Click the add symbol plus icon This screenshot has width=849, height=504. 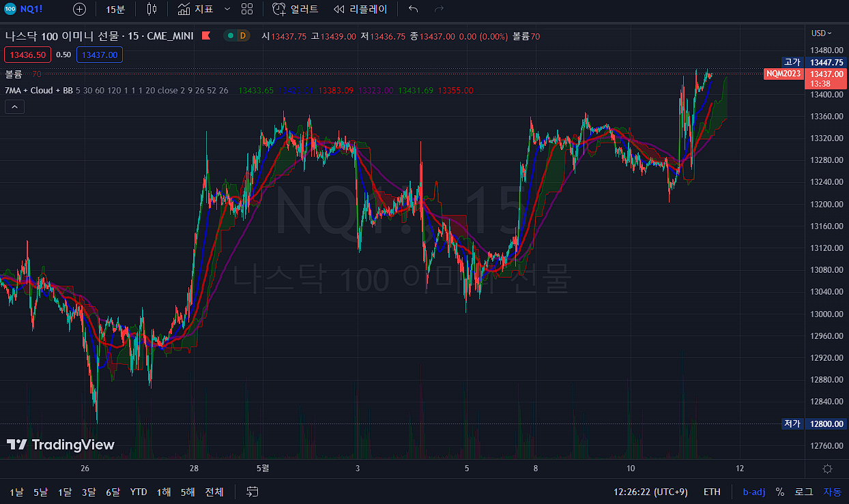point(80,9)
